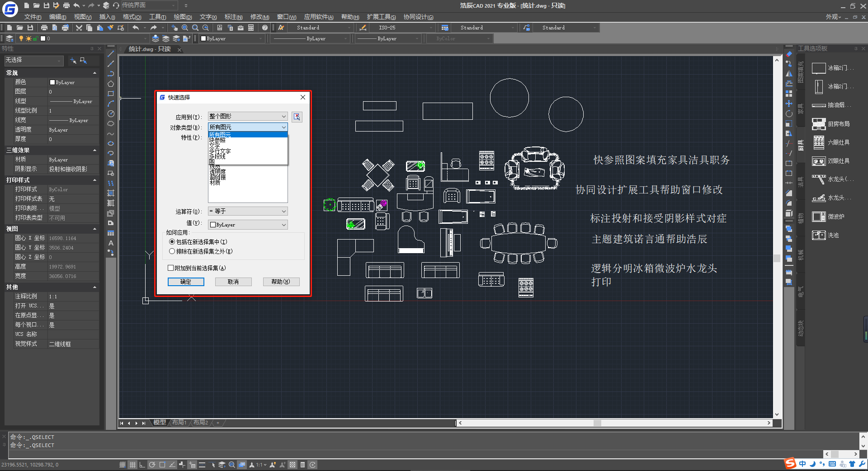Click the Undo arrow in standard toolbar
The image size is (868, 471).
click(x=136, y=28)
